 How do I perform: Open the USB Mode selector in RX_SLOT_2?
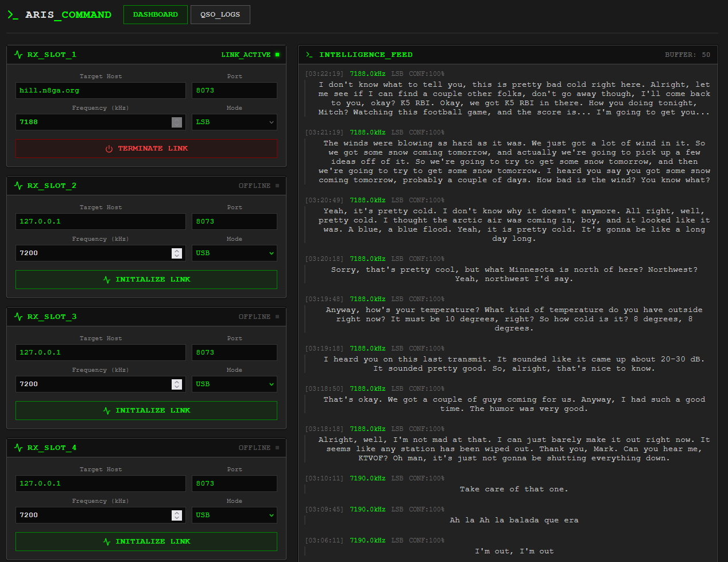click(x=234, y=253)
